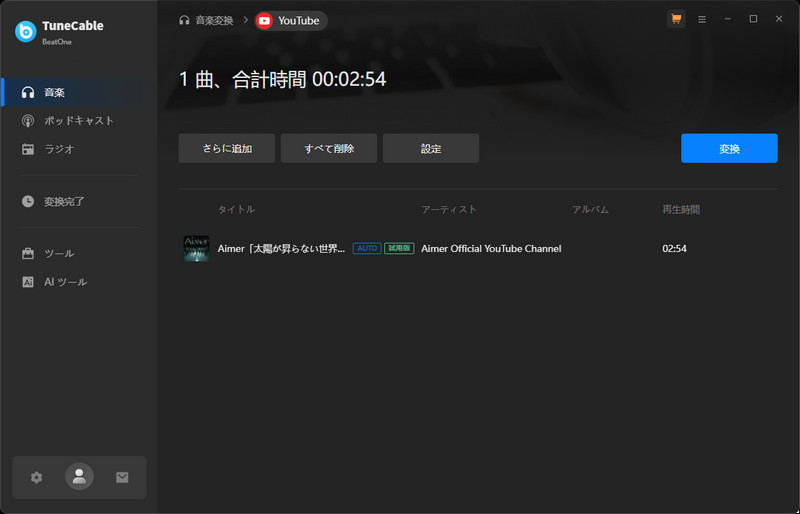Click the アーティスト column header

click(x=449, y=209)
